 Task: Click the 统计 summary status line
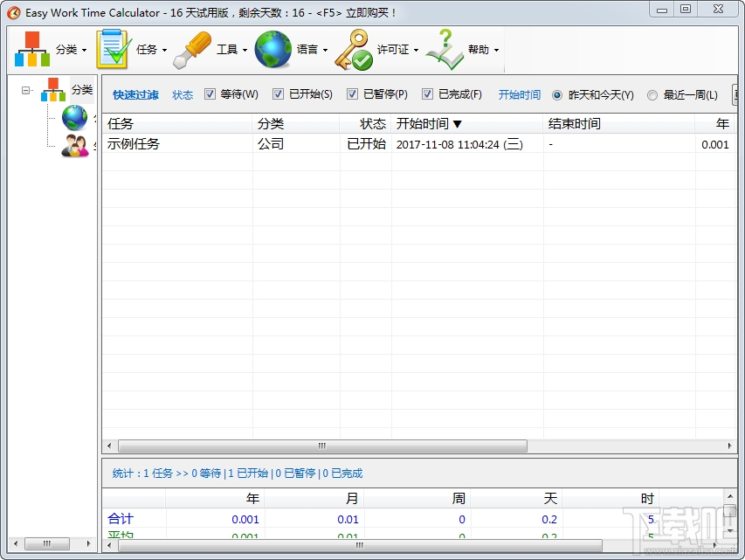point(237,474)
